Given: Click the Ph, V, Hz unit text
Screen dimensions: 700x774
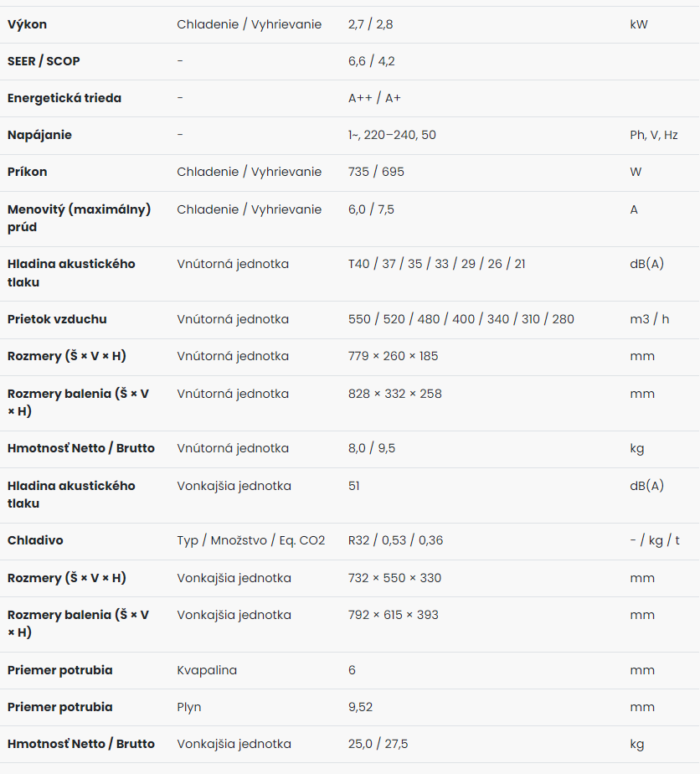Looking at the screenshot, I should point(654,135).
